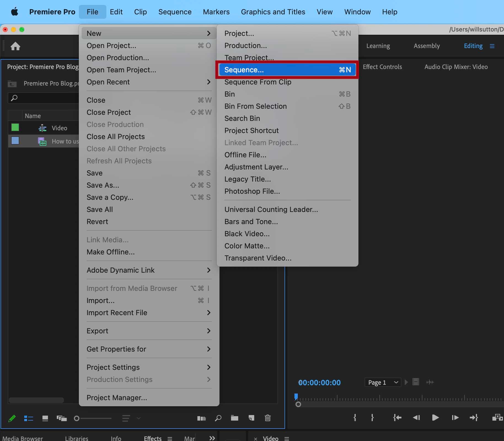Switch project panel to Freeform View

[x=62, y=418]
